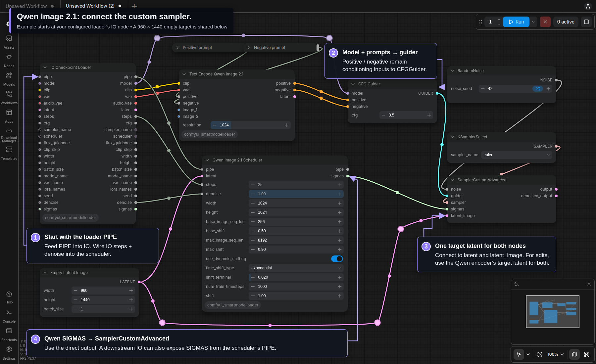The image size is (596, 364).
Task: Toggle link visibility icon
Action: coord(586,354)
